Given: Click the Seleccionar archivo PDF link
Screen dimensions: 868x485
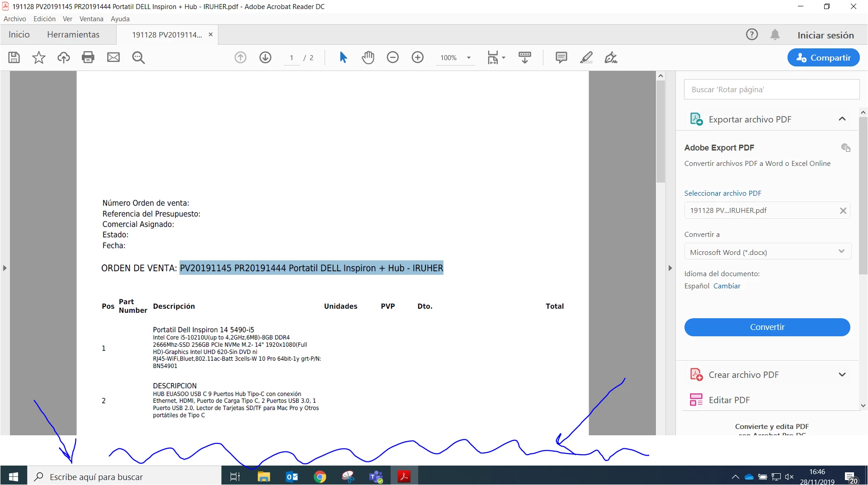Looking at the screenshot, I should tap(722, 193).
